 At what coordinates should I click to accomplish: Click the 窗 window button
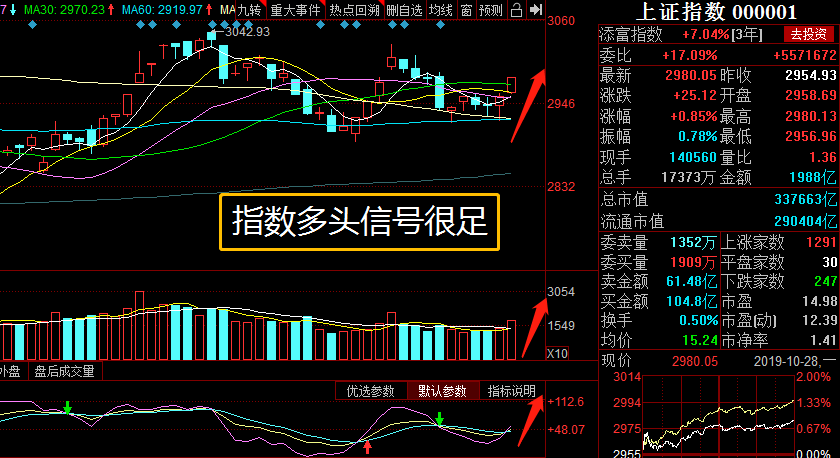tap(467, 10)
